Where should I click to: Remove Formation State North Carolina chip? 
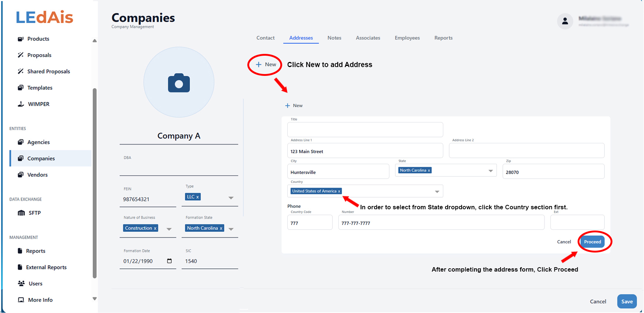[x=221, y=228]
